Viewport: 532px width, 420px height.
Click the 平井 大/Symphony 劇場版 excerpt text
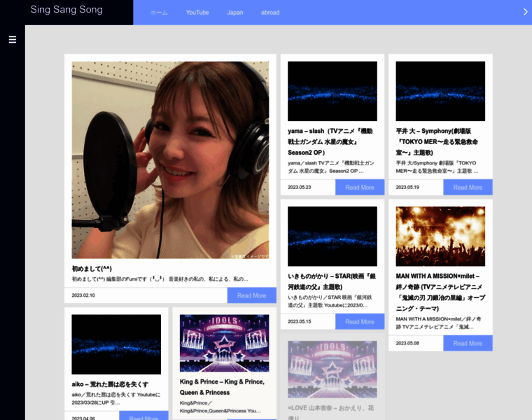click(437, 167)
